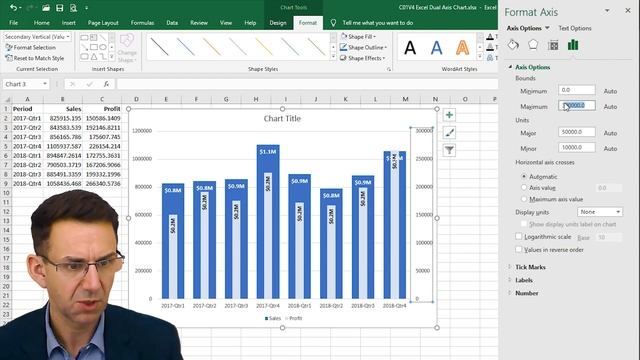
Task: Insert a text box shape from gallery
Action: [x=93, y=38]
